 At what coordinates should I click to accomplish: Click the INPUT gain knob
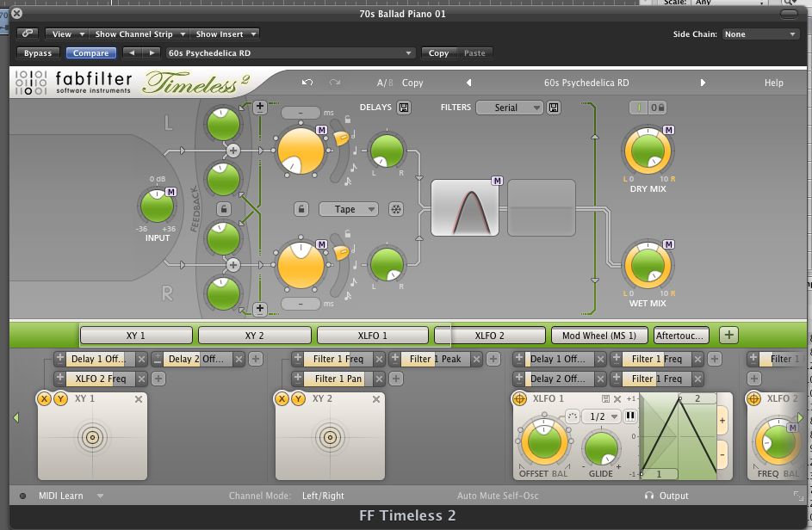click(x=157, y=206)
